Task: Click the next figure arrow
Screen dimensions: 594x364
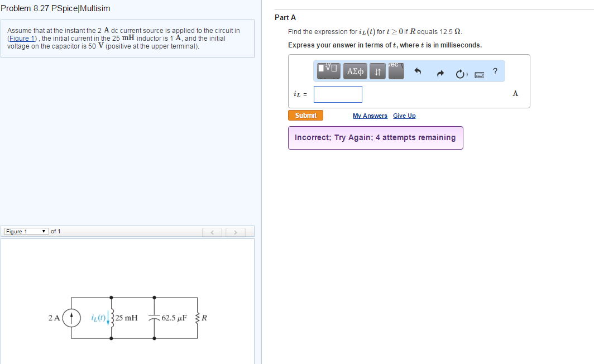Action: click(x=235, y=232)
